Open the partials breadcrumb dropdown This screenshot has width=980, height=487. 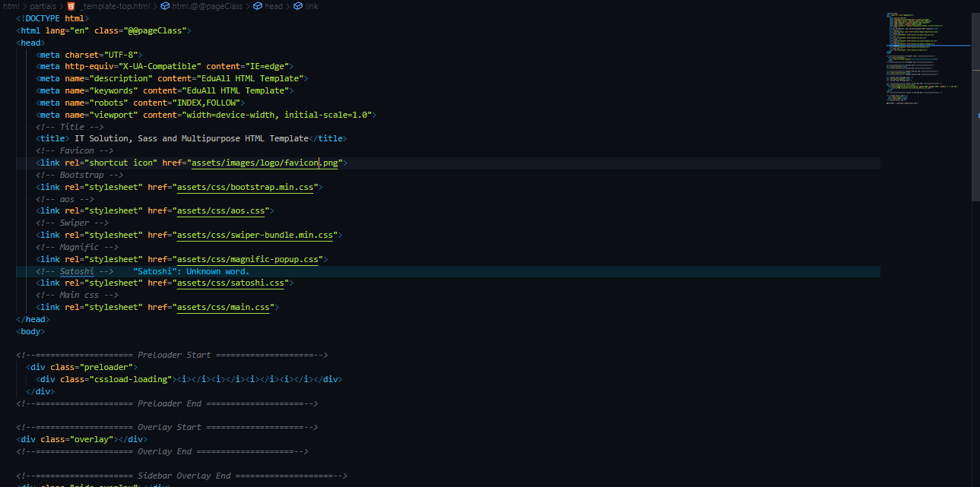click(x=43, y=5)
